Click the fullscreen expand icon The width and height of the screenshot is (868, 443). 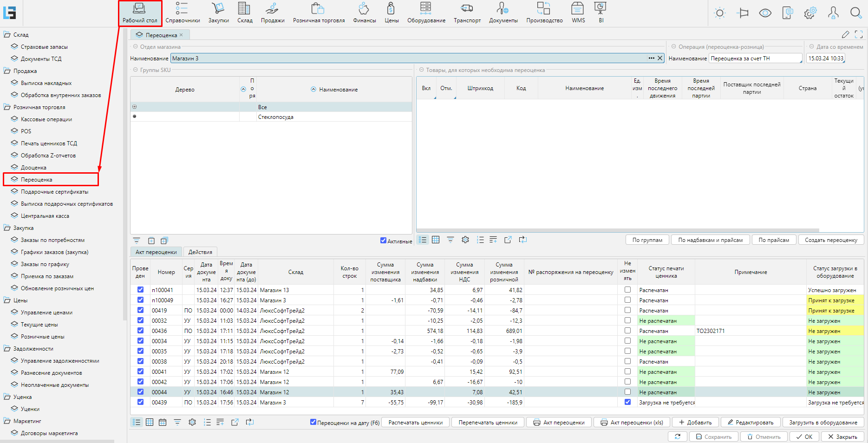(x=859, y=34)
